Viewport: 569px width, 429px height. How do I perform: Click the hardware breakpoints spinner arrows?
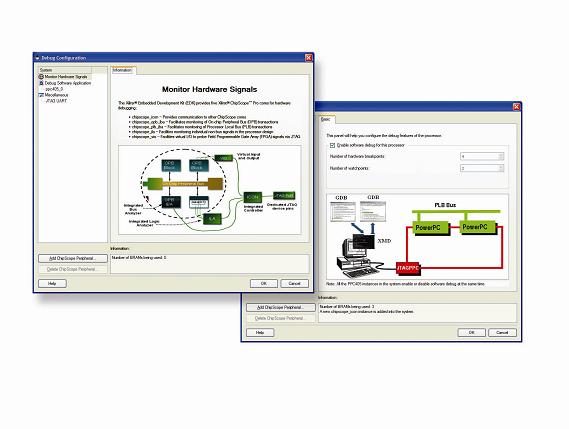501,156
